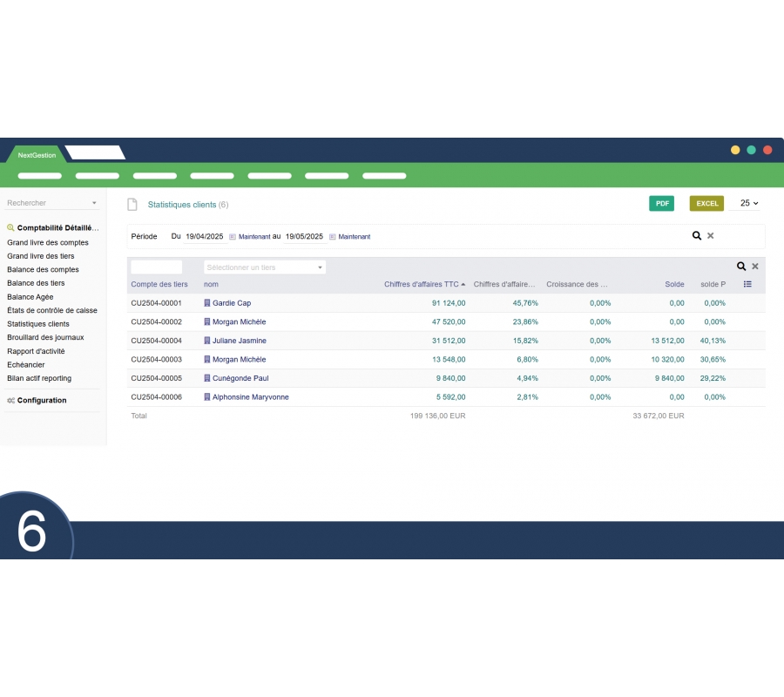
Task: Click the PDF export button
Action: point(662,203)
